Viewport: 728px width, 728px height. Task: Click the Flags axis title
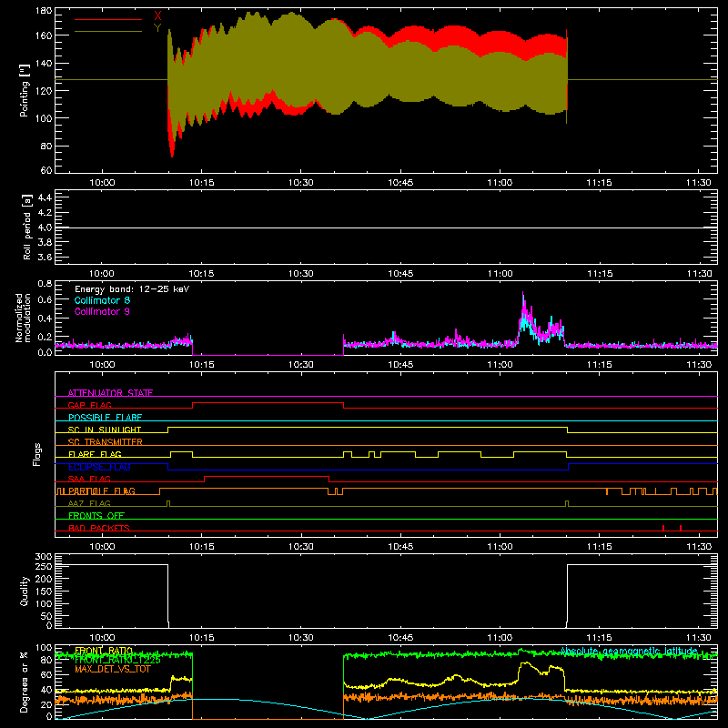(36, 454)
